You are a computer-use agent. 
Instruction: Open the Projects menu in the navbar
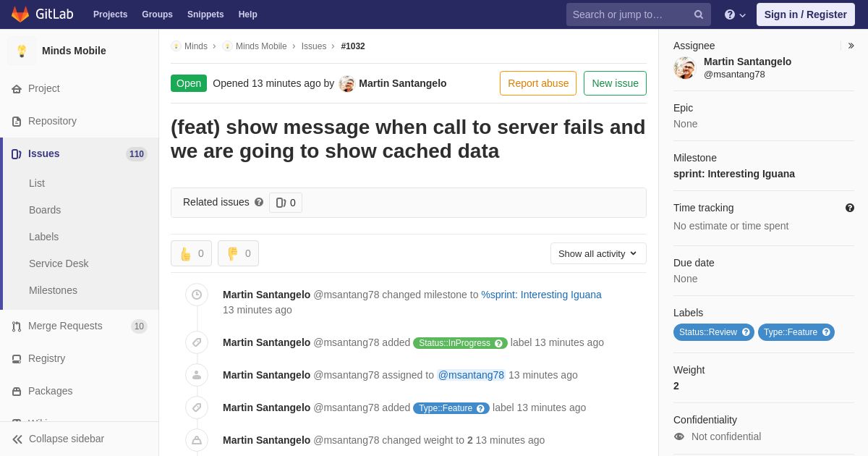(110, 14)
